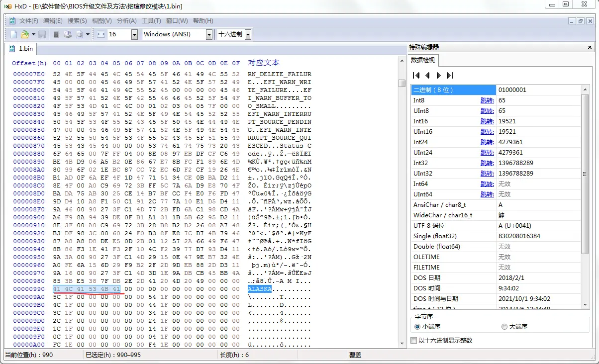Click the bytes per row field showing 16
Image resolution: width=599 pixels, height=364 pixels.
pyautogui.click(x=119, y=34)
